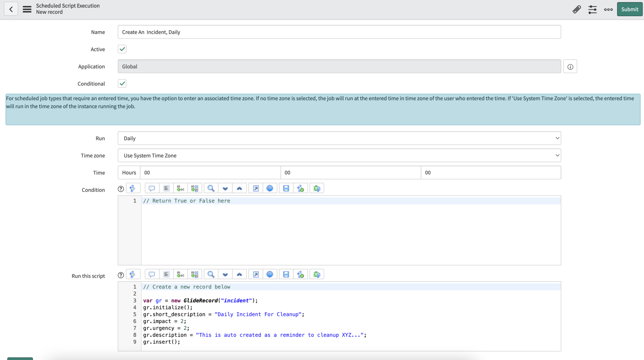Expand the Condition editor to full screen
Screen dimensions: 644x360
coord(255,188)
